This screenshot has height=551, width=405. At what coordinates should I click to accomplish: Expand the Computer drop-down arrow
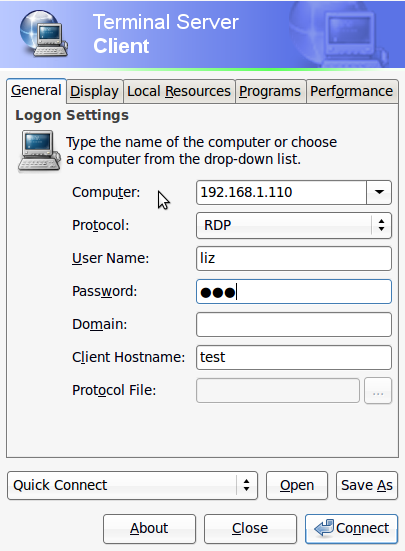[x=379, y=192]
